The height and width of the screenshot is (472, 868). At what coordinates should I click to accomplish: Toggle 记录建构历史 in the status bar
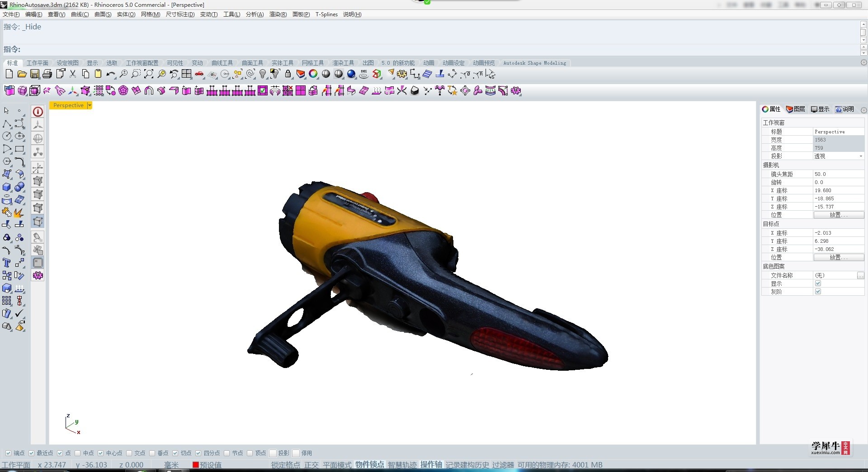[x=467, y=465]
